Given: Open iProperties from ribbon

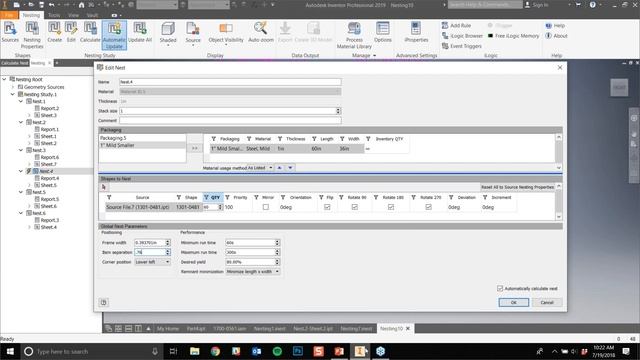Looking at the screenshot, I should (416, 32).
